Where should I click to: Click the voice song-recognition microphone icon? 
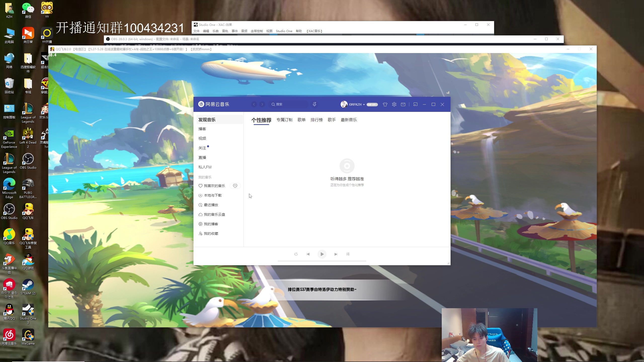314,104
